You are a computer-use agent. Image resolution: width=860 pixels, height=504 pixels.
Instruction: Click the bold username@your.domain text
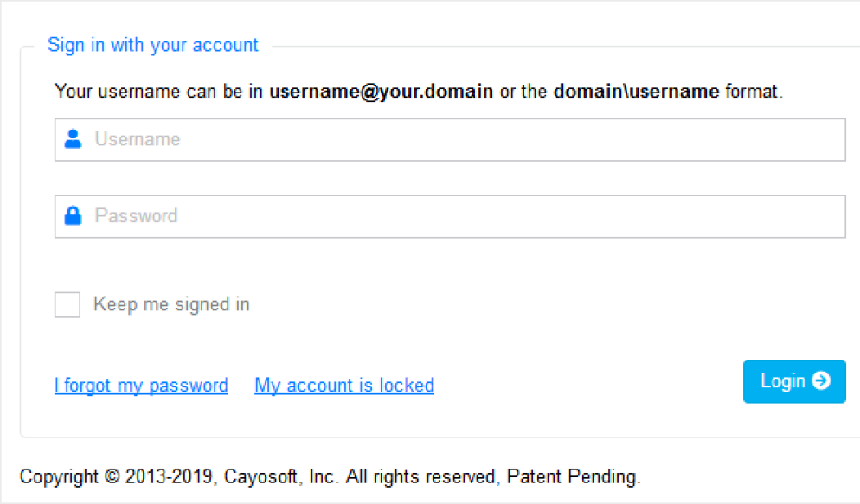coord(382,91)
